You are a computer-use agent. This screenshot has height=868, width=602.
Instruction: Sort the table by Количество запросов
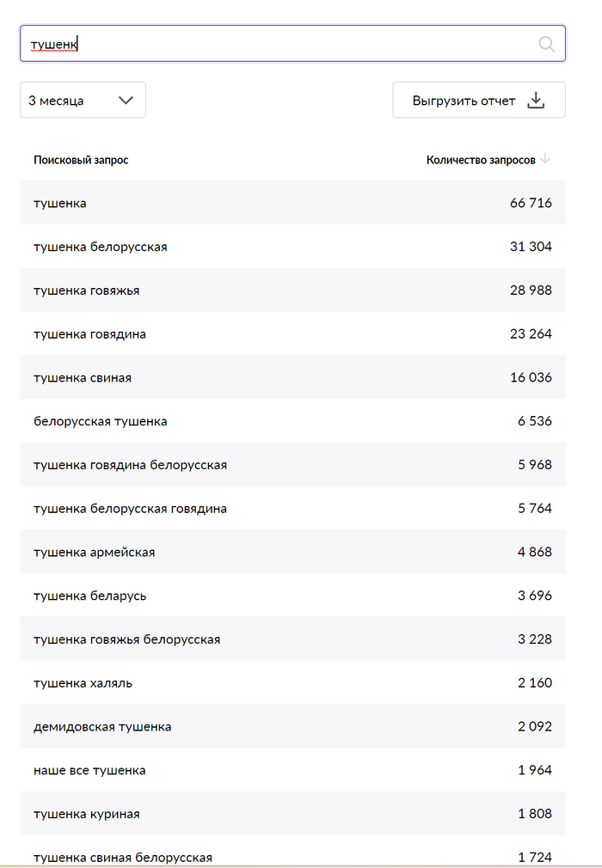click(x=482, y=159)
